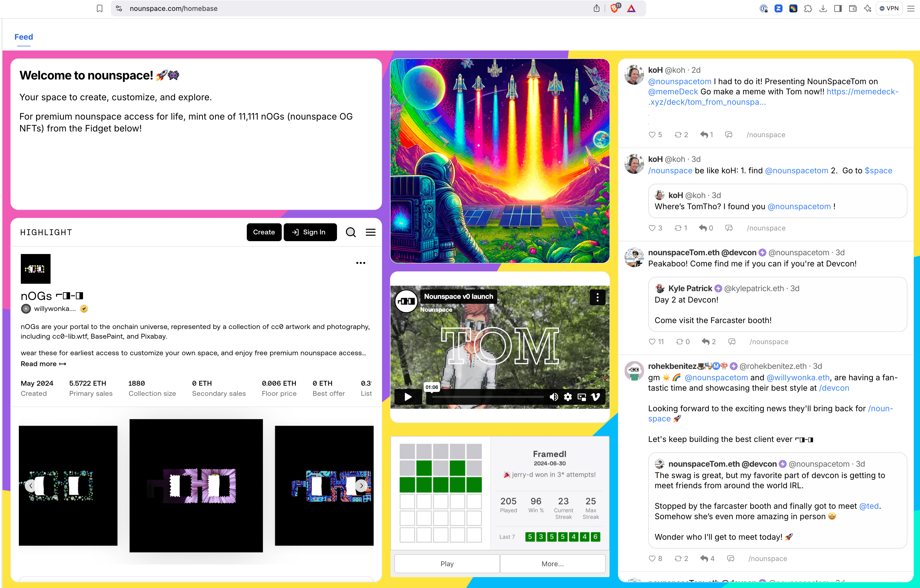Open the Leo AI sparkle icon
Viewport: 920px width, 588px height.
[868, 8]
